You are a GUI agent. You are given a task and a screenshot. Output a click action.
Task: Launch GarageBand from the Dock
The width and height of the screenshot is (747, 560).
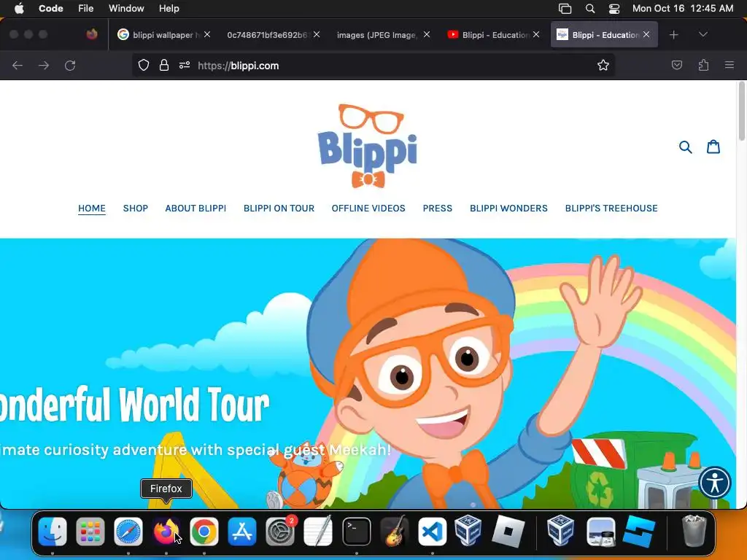pyautogui.click(x=395, y=532)
